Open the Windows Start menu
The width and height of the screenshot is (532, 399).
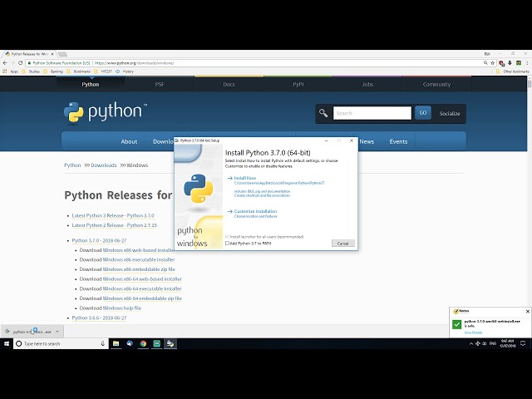pyautogui.click(x=6, y=343)
